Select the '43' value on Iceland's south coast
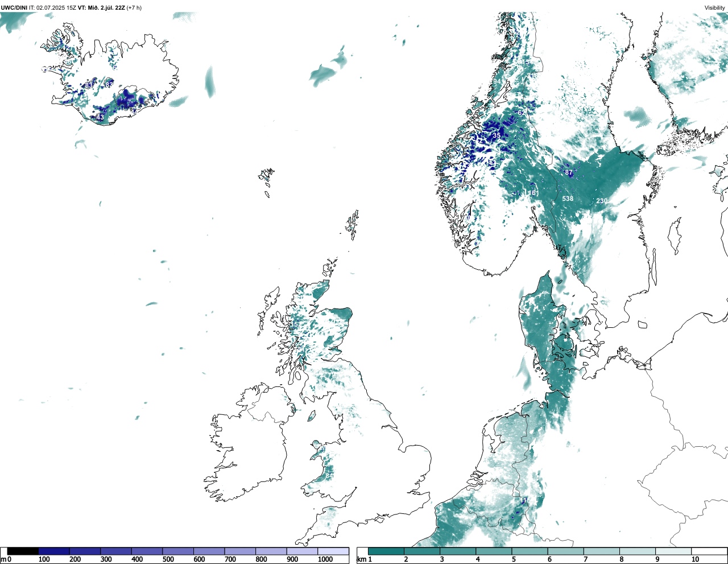The image size is (728, 564). tap(100, 117)
